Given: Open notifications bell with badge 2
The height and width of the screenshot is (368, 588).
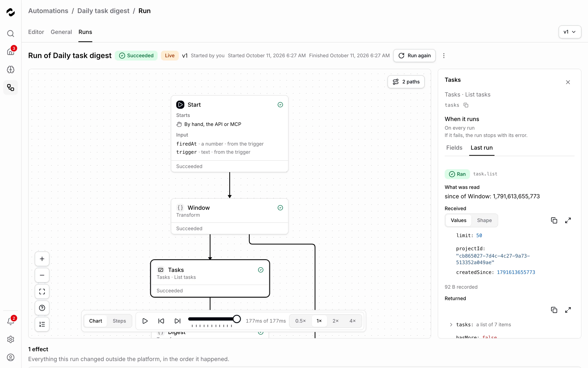Looking at the screenshot, I should [10, 322].
